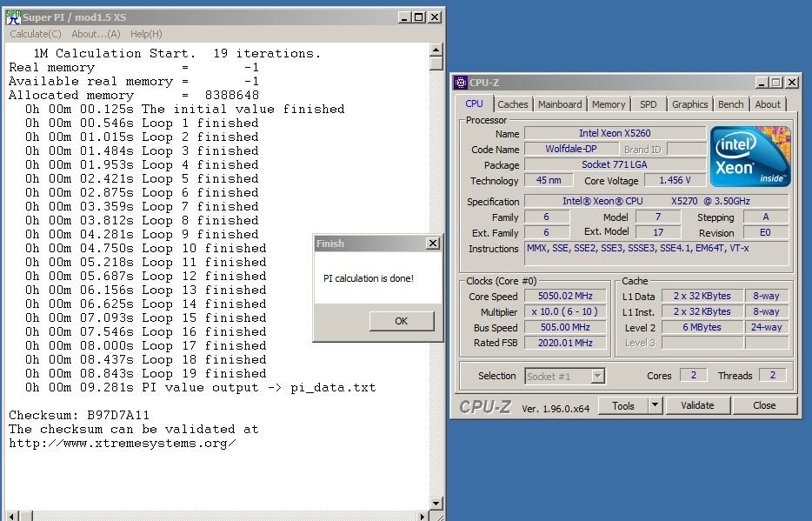The width and height of the screenshot is (812, 521).
Task: Click the Cores value 2
Action: [x=693, y=376]
